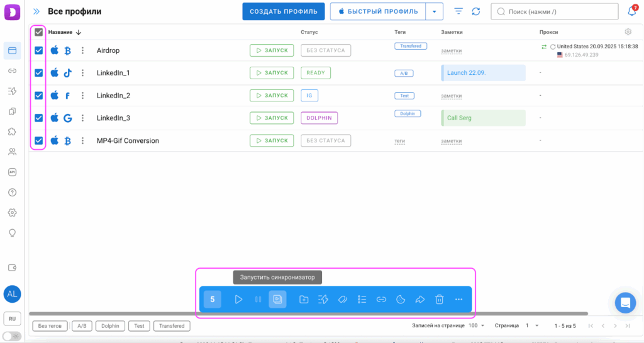Click the play icon in the bulk action bar
Viewport: 644px width, 343px height.
click(x=238, y=300)
